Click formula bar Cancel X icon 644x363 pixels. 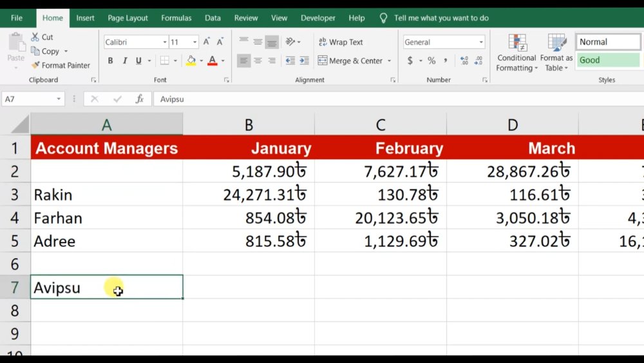[95, 99]
